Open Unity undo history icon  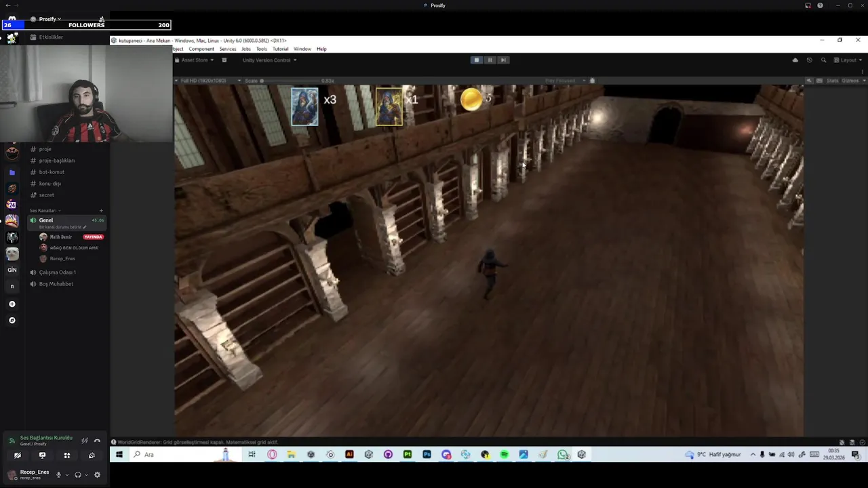[809, 60]
